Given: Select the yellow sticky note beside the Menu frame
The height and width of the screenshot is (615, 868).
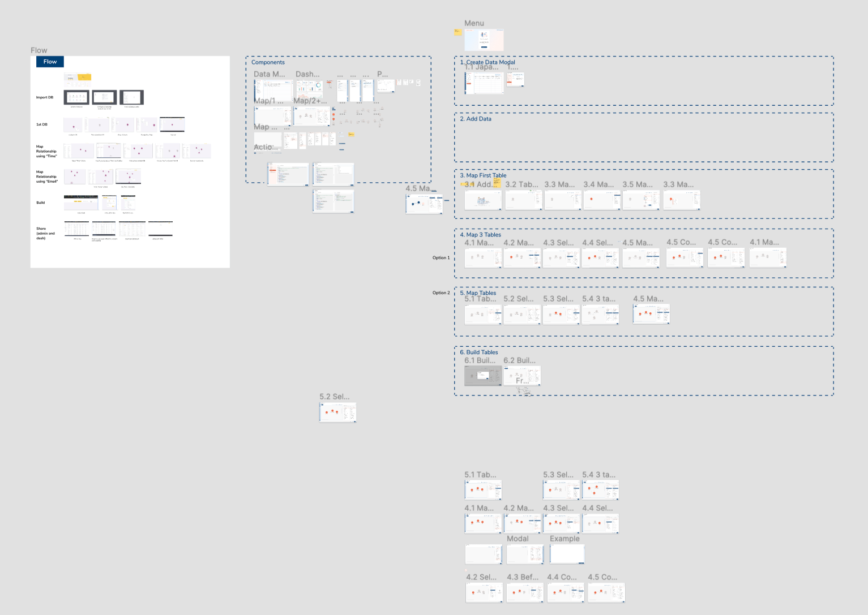Looking at the screenshot, I should tap(457, 33).
